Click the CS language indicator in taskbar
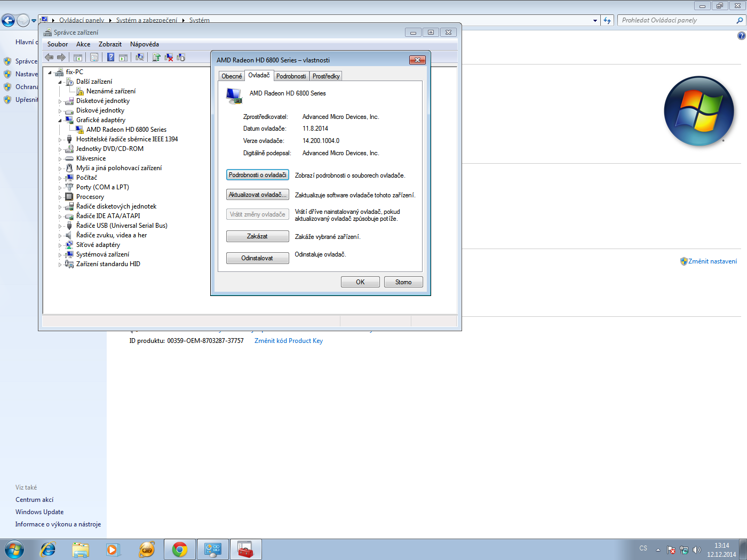Image resolution: width=747 pixels, height=560 pixels. point(643,548)
